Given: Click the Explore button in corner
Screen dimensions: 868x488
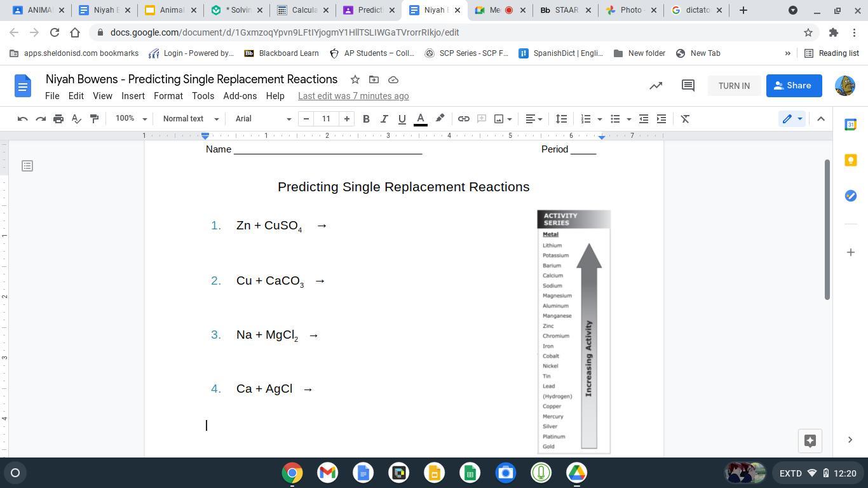Looking at the screenshot, I should [810, 441].
